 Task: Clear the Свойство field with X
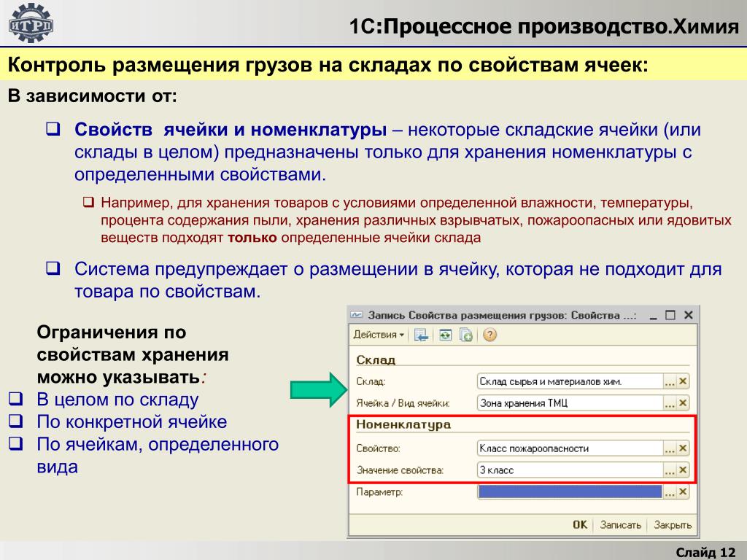tap(683, 448)
